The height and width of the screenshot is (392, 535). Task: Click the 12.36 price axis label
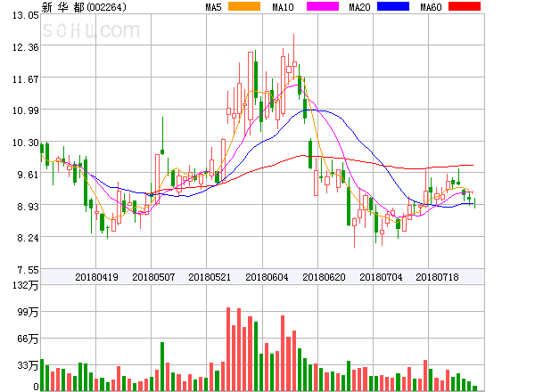click(x=26, y=47)
